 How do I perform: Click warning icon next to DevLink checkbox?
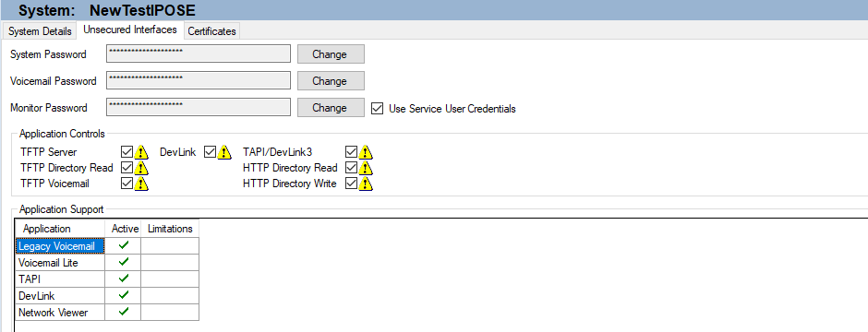pos(224,152)
